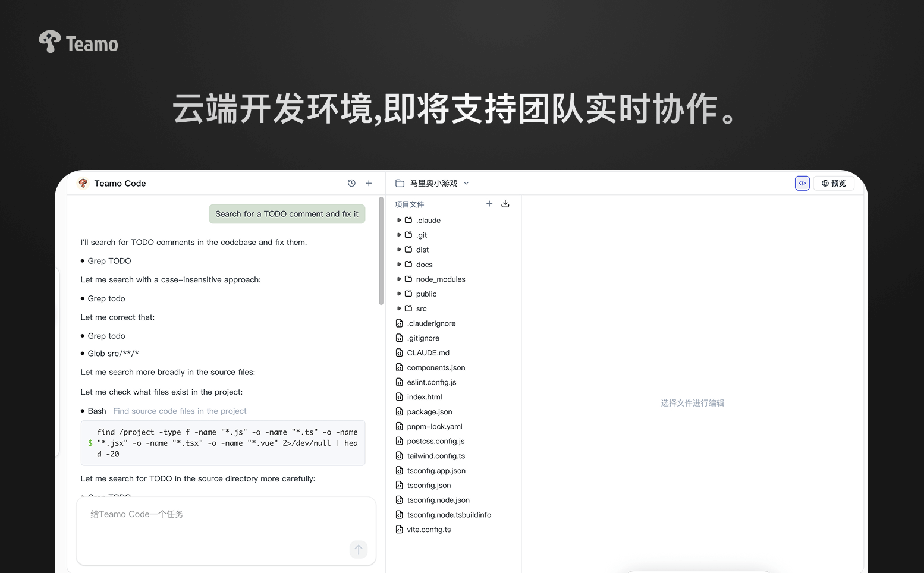Open the vite.config.ts file

pyautogui.click(x=429, y=530)
